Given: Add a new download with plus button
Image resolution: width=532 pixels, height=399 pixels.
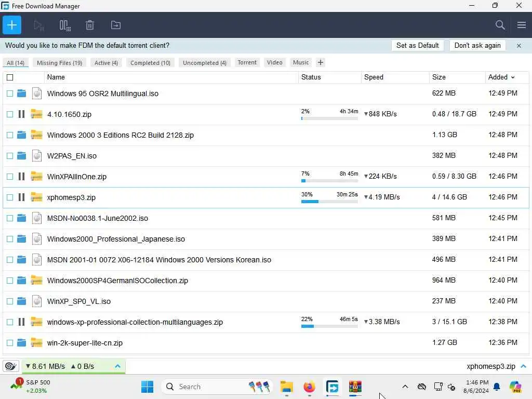Looking at the screenshot, I should point(12,25).
